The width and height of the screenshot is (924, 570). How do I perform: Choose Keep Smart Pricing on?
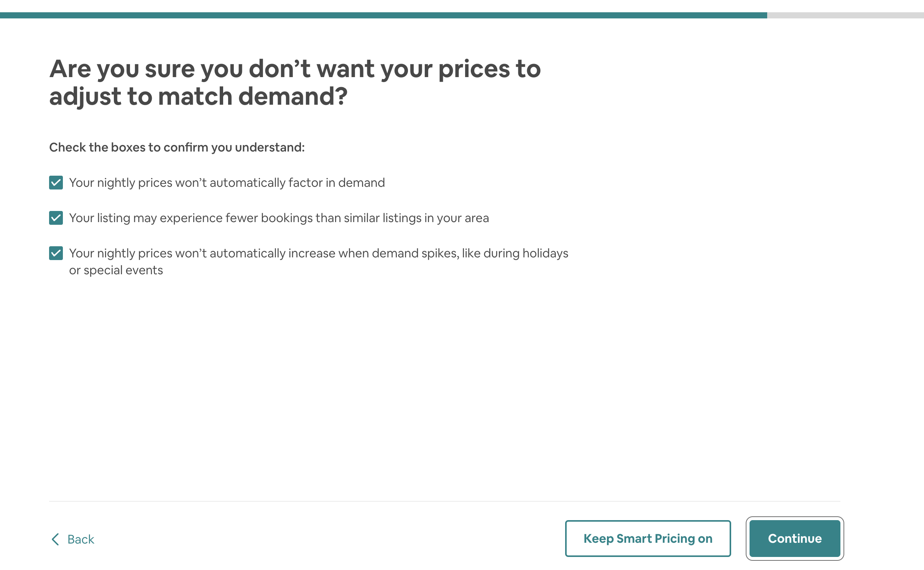[648, 538]
